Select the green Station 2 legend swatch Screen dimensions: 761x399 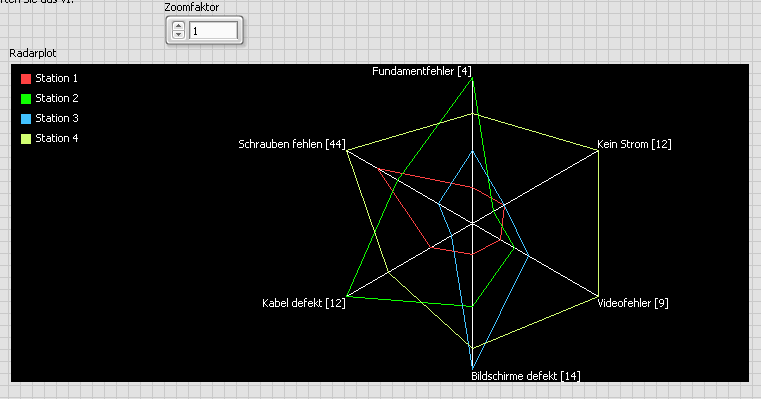click(26, 99)
